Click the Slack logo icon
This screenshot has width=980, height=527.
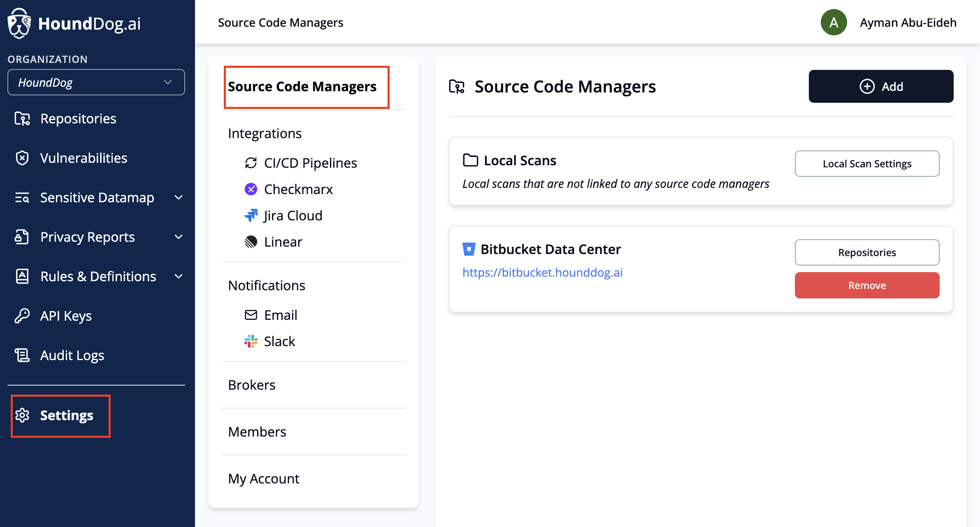click(x=251, y=342)
